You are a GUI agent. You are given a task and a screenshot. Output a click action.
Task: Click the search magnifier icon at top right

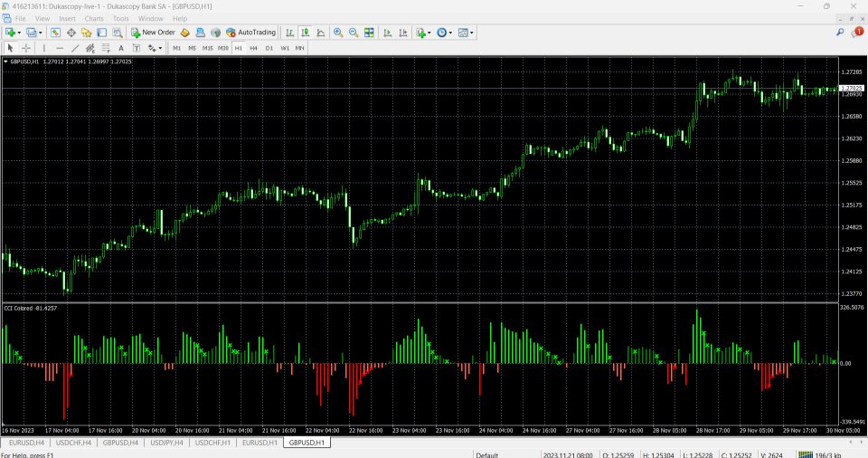tap(840, 33)
